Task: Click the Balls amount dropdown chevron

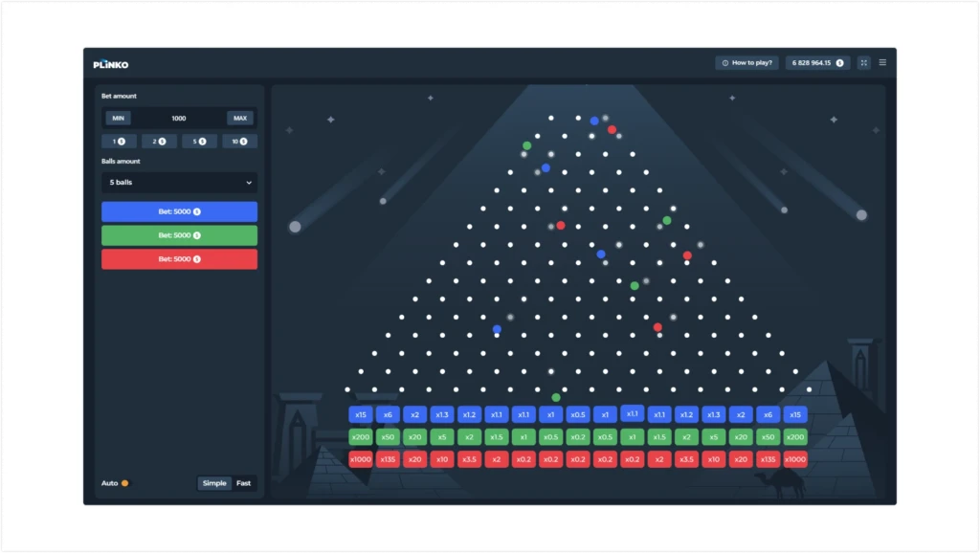Action: 249,183
